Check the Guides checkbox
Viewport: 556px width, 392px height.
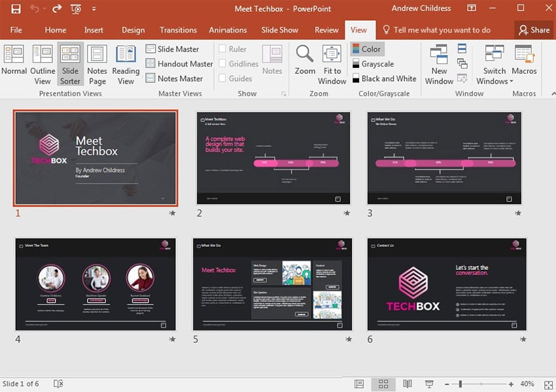click(x=222, y=78)
